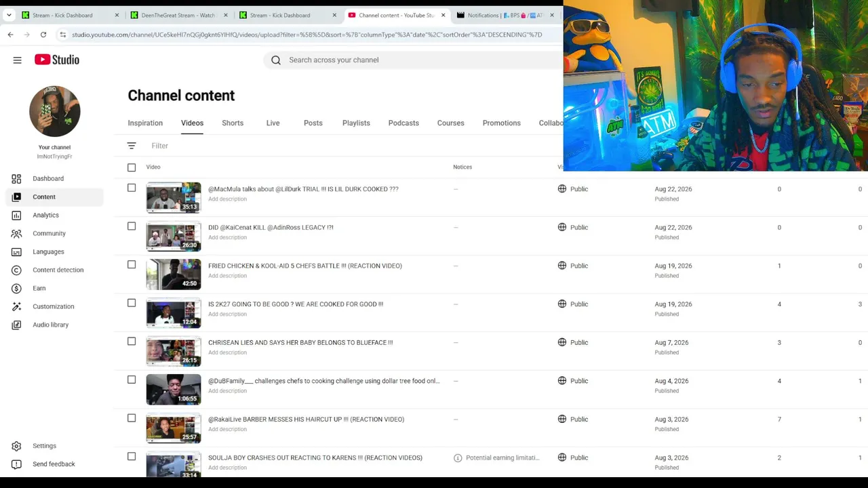Open the Courses tab
Screen dimensions: 868x488
(x=451, y=123)
